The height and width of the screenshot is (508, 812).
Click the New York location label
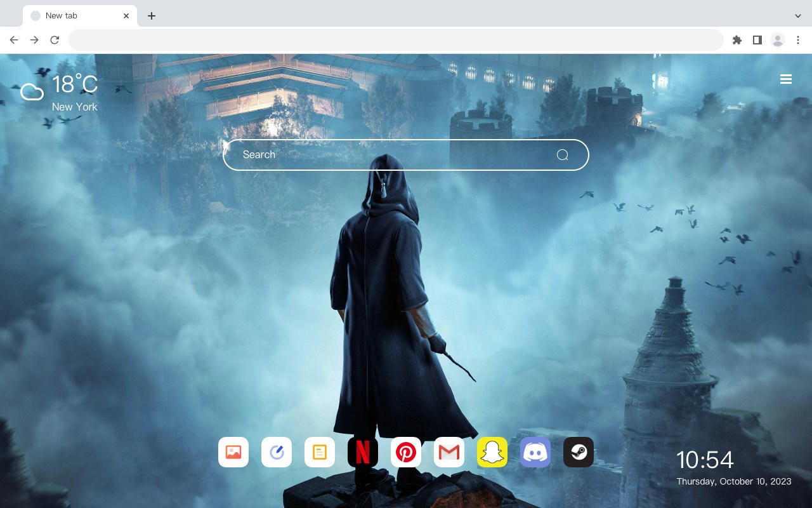(75, 107)
